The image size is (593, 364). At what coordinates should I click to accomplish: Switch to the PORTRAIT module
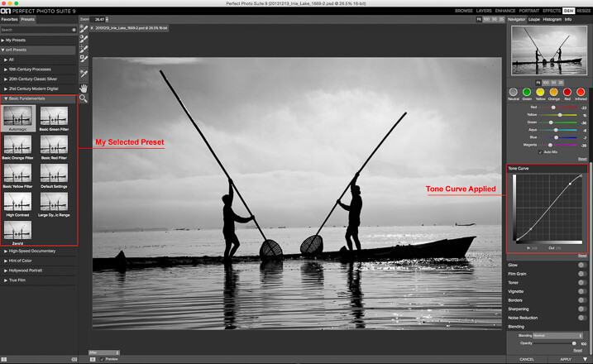[x=529, y=11]
